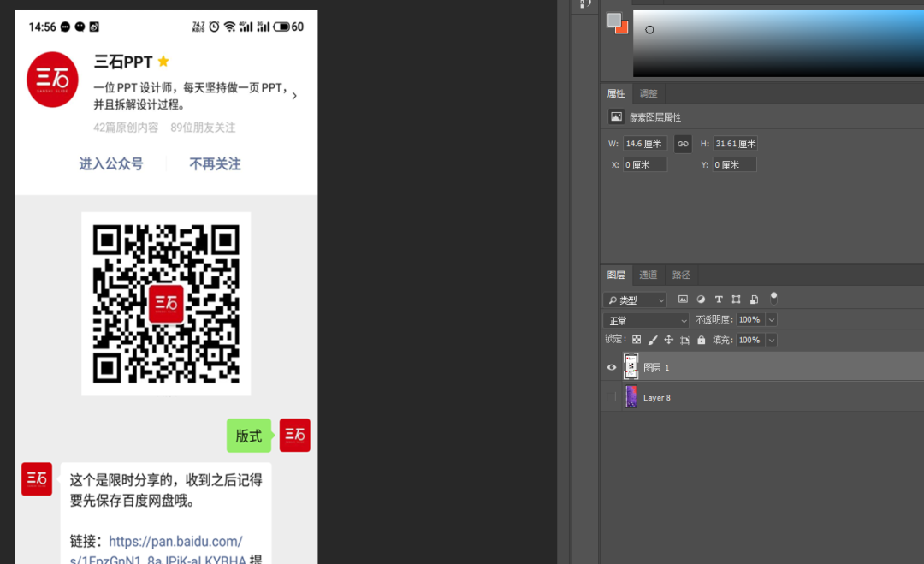Click the red 三石 avatar beside 版式

point(294,436)
